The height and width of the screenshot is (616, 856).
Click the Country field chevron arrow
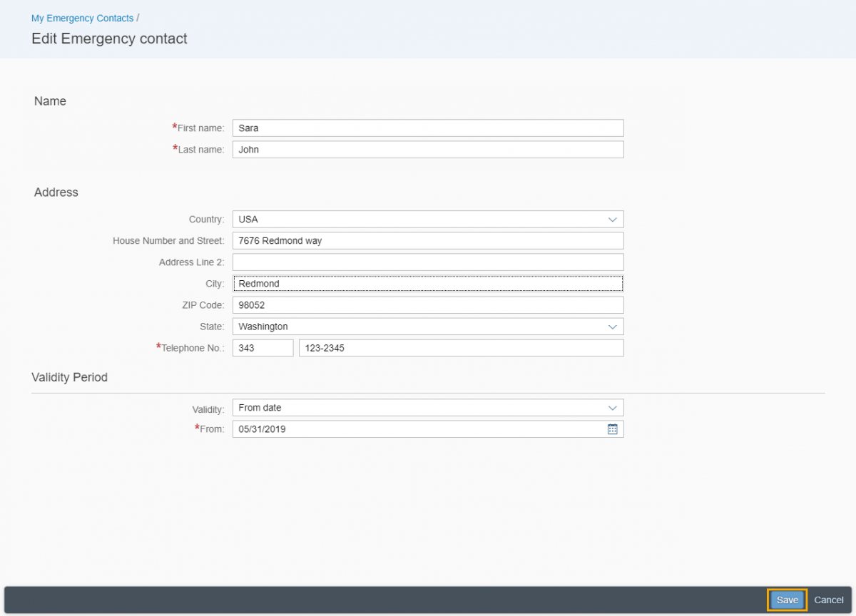point(612,220)
